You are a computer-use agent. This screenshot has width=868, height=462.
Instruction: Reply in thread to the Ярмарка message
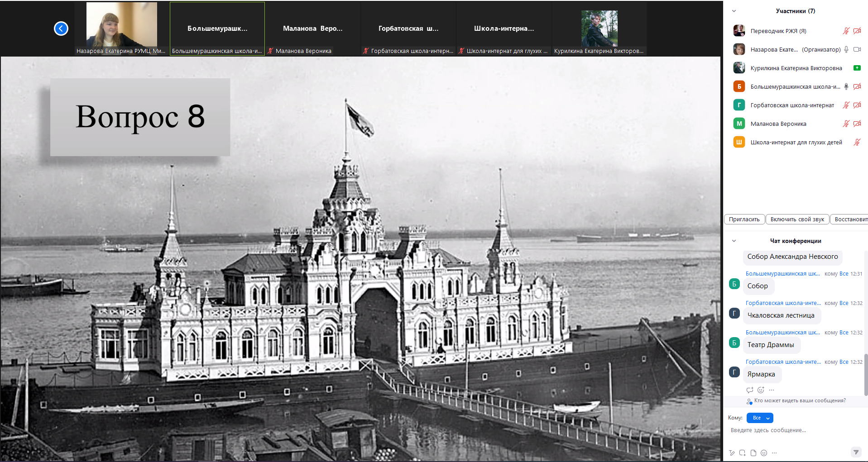click(750, 390)
